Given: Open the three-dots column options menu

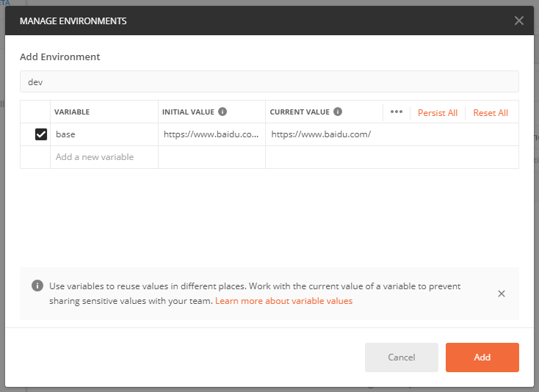Looking at the screenshot, I should pos(397,112).
